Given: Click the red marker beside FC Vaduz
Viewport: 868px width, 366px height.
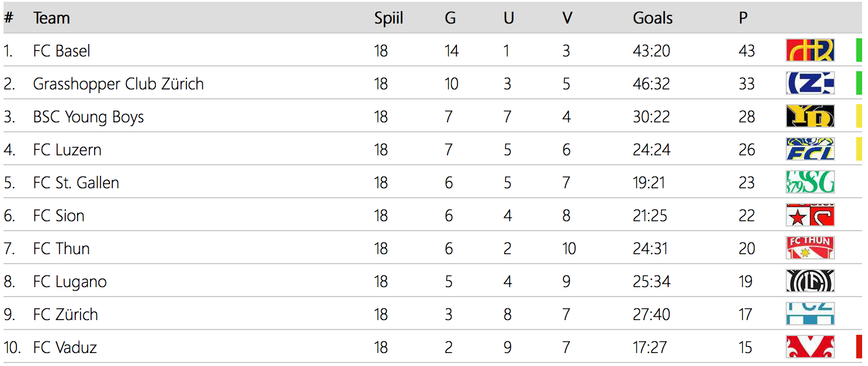Looking at the screenshot, I should (x=859, y=347).
